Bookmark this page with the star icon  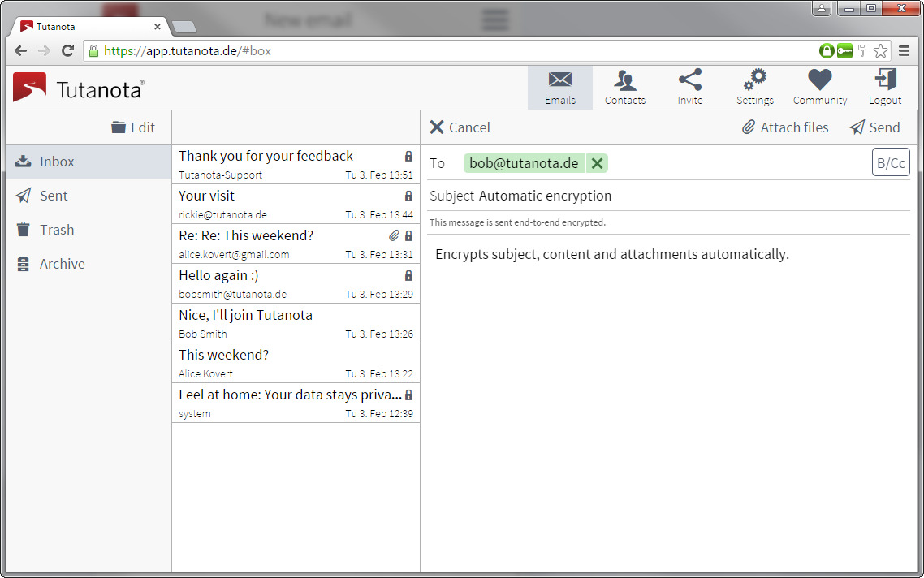[x=880, y=50]
